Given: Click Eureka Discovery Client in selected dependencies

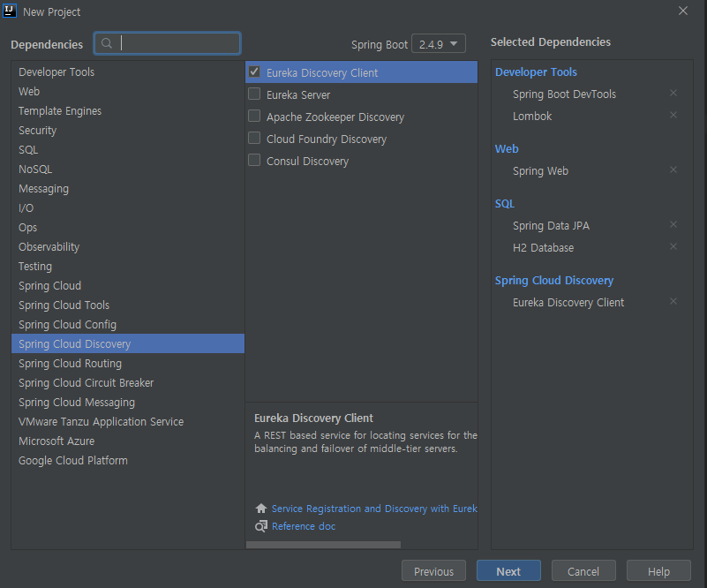Looking at the screenshot, I should [x=568, y=302].
